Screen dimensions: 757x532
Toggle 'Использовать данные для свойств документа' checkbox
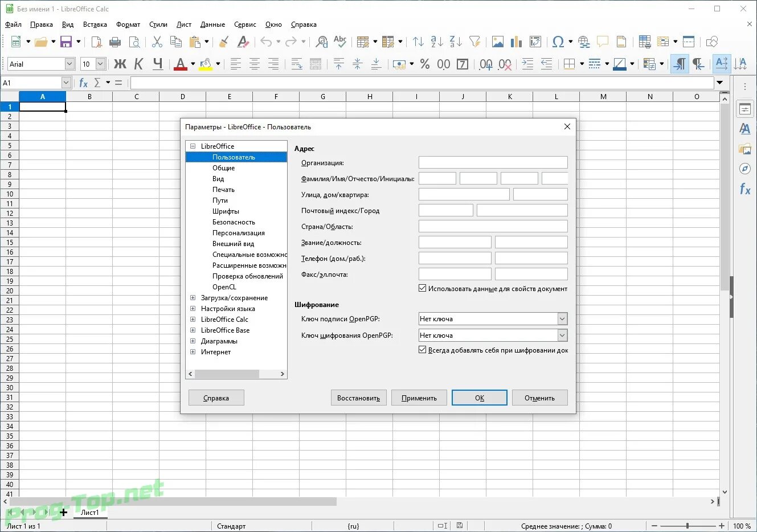click(423, 288)
